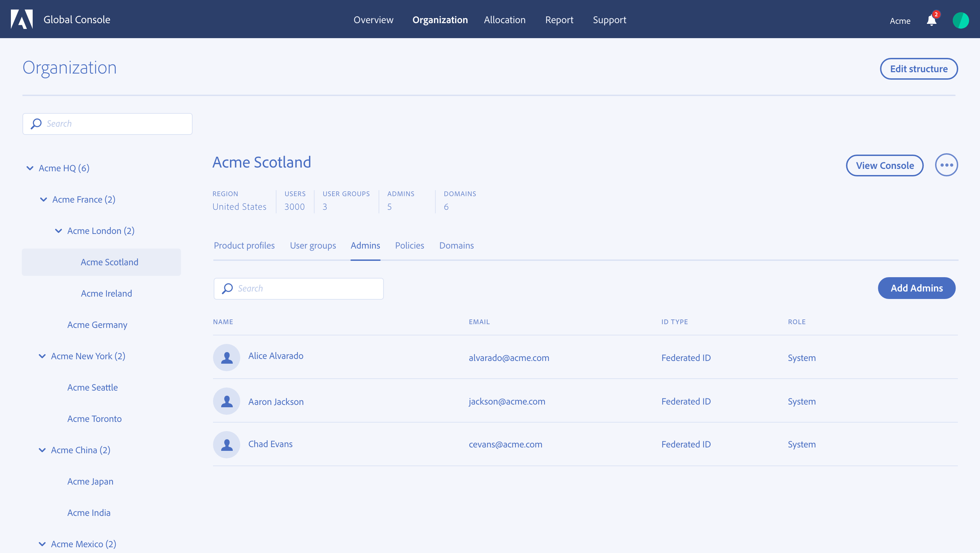
Task: Click the United States region value
Action: [x=239, y=207]
